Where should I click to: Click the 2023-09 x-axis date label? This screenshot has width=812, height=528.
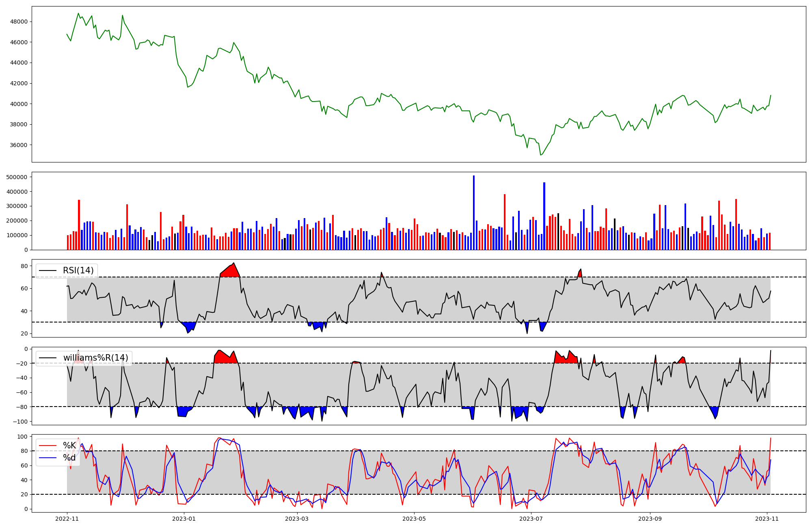tap(650, 519)
